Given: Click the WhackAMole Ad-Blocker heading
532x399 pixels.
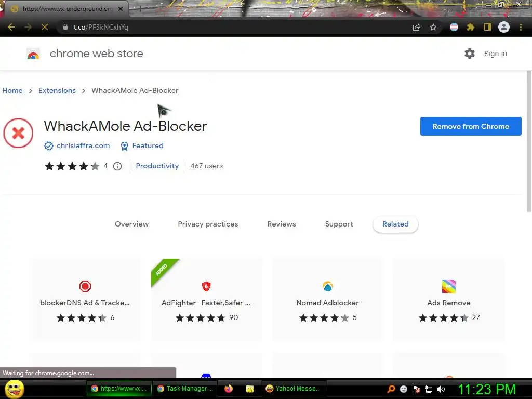Looking at the screenshot, I should click(125, 126).
